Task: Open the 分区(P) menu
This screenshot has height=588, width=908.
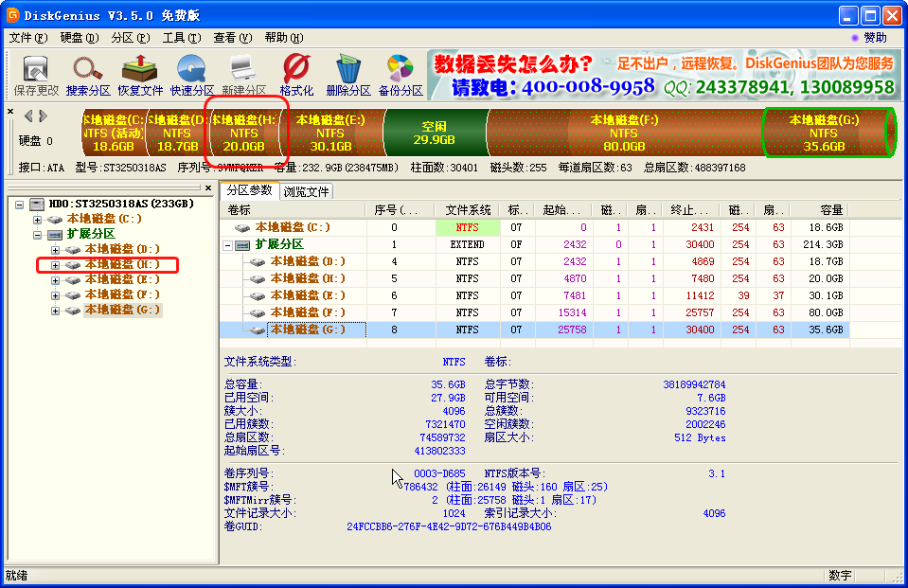Action: (131, 38)
